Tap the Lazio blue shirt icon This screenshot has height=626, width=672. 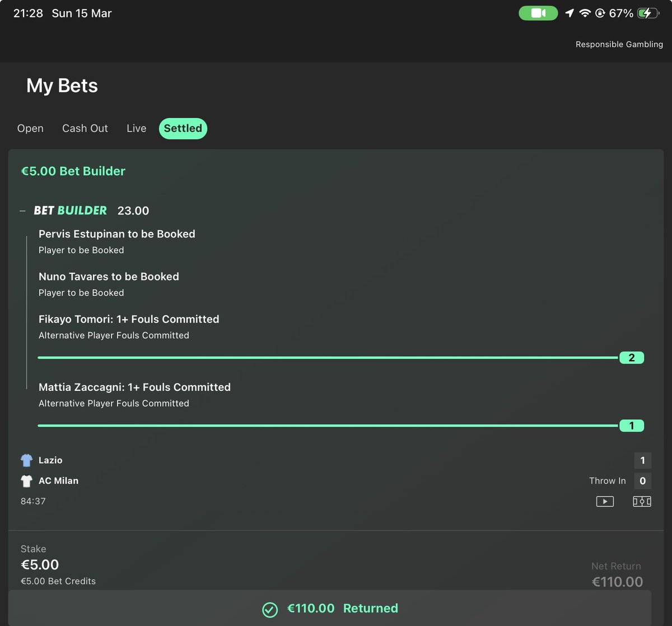[26, 460]
